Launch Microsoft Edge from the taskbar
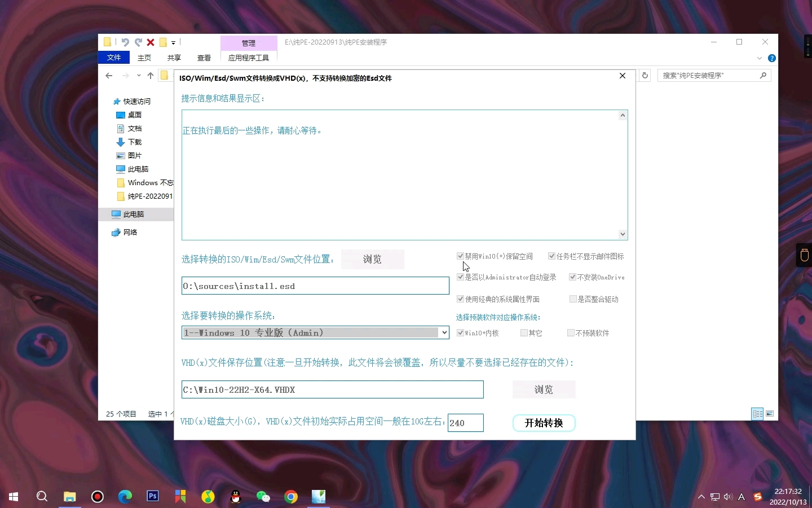Screen dimensions: 812x508 pos(125,497)
